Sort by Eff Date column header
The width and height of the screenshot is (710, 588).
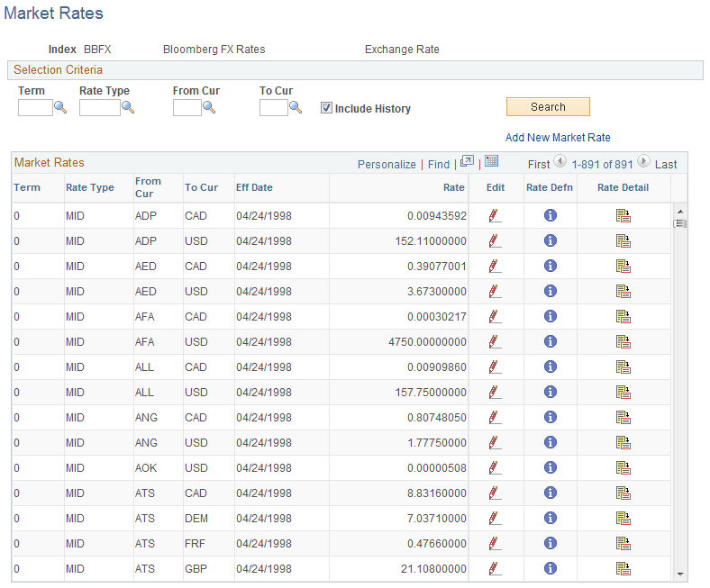(254, 187)
